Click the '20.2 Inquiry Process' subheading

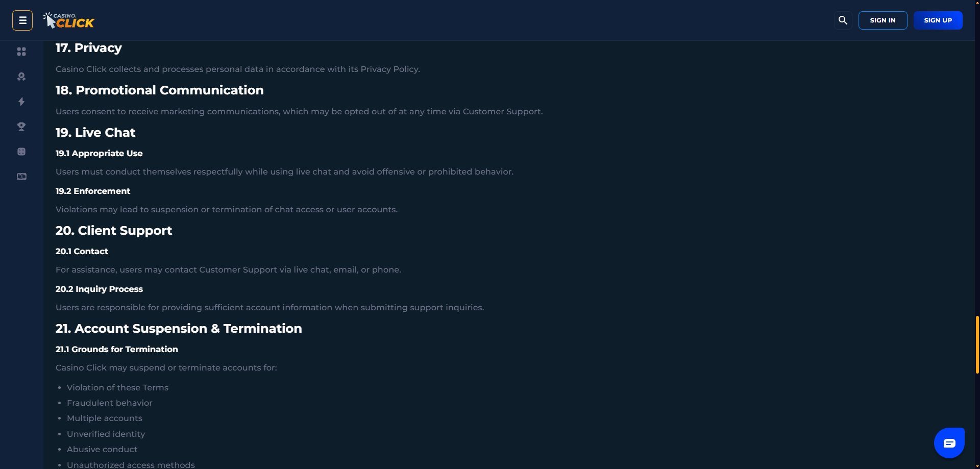pos(99,289)
